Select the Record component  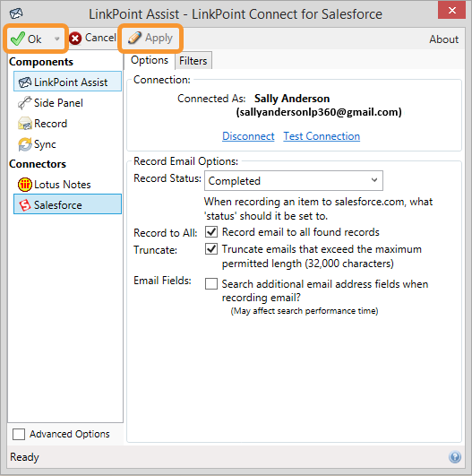coord(68,124)
